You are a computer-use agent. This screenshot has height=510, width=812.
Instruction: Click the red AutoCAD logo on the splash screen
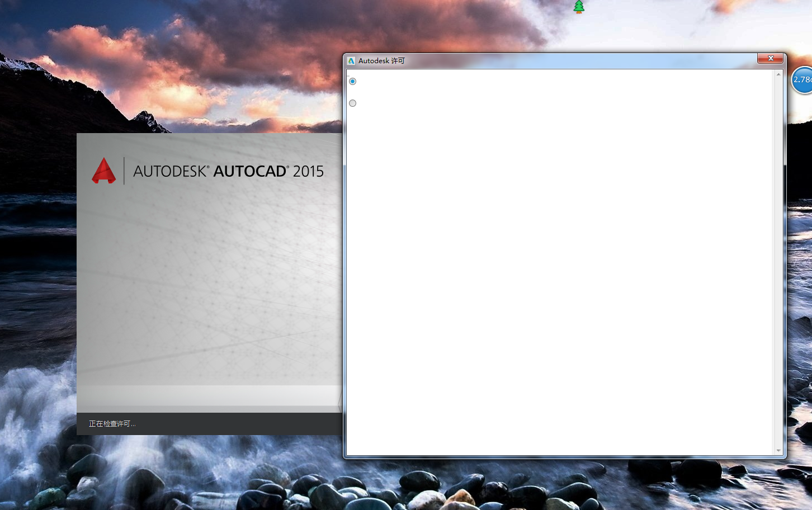103,171
